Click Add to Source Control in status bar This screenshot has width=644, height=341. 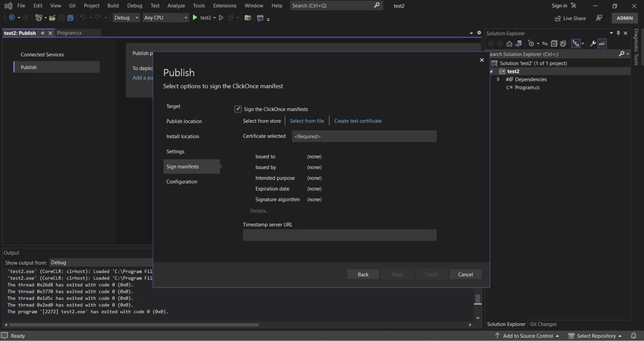coord(528,336)
